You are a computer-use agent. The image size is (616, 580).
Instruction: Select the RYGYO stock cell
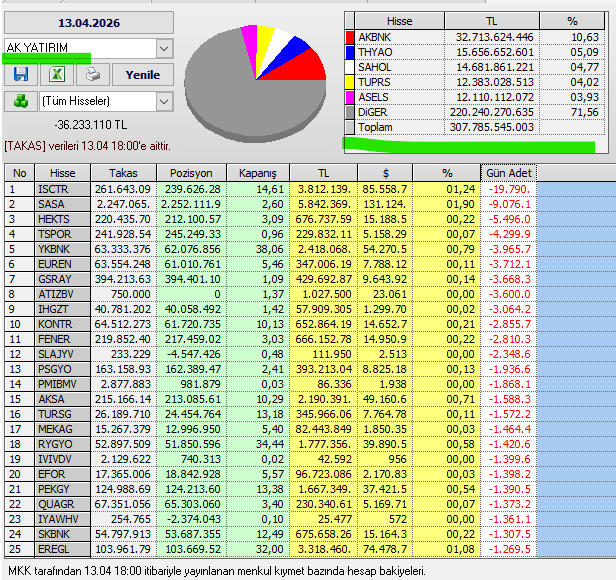pos(62,444)
